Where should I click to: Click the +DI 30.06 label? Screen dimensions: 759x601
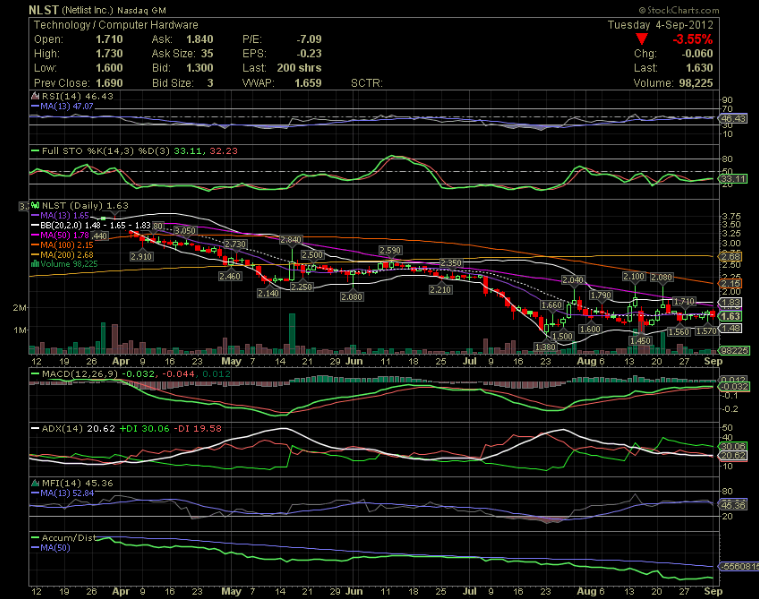(144, 429)
